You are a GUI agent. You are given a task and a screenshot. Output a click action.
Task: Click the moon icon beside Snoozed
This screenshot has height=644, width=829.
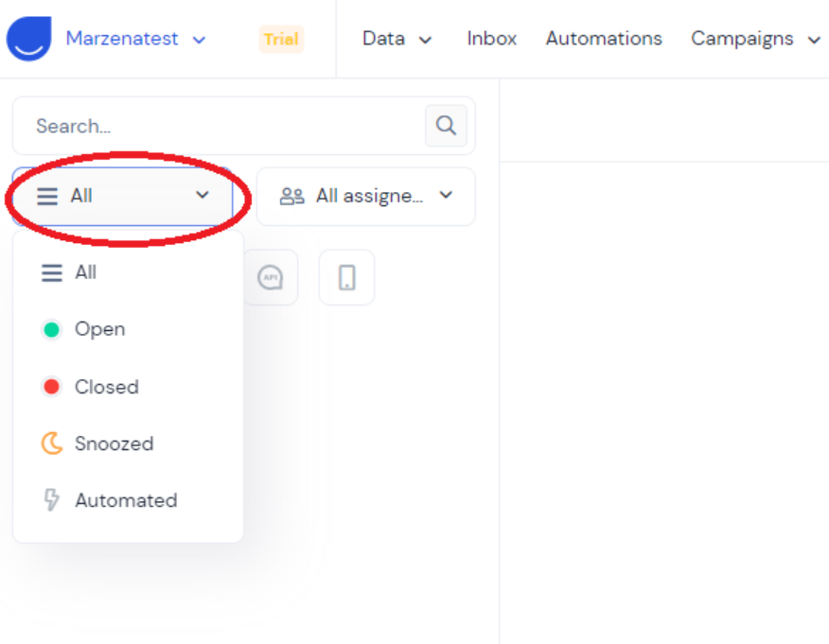coord(51,444)
